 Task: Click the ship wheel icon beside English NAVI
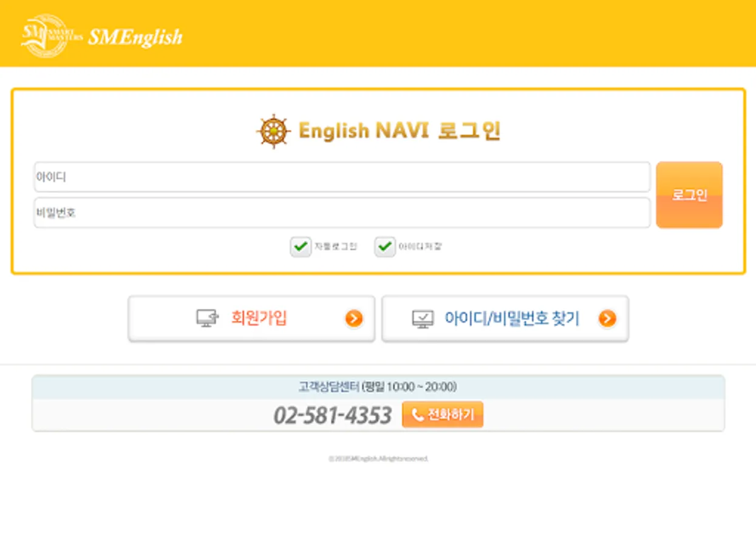(x=274, y=131)
